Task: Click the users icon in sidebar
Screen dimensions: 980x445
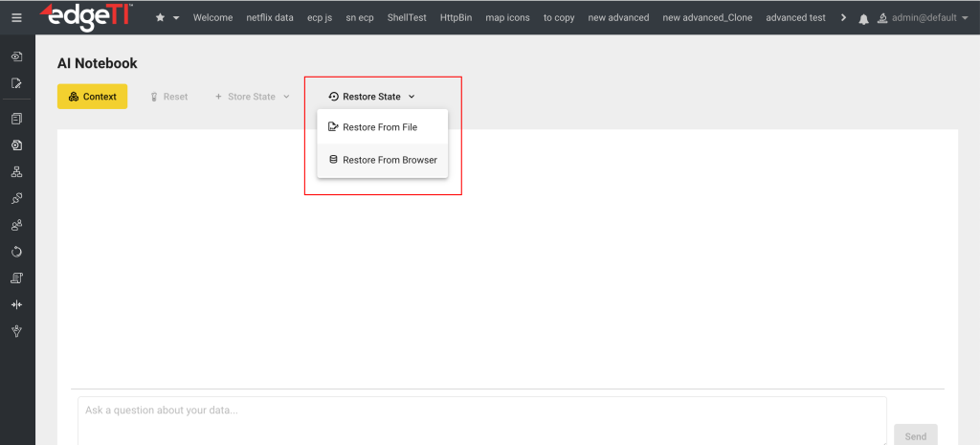Action: tap(16, 225)
